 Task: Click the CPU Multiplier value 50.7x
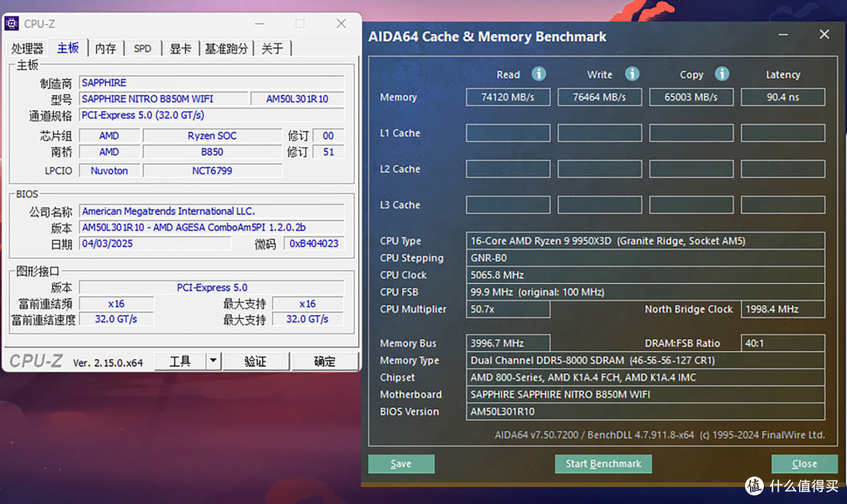click(507, 309)
